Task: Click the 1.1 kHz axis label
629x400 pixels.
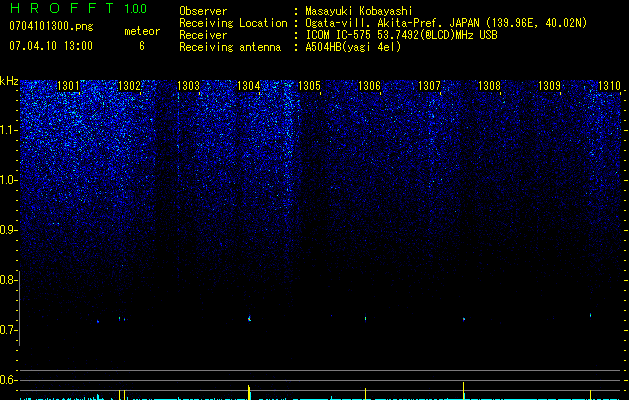Action: (x=7, y=130)
